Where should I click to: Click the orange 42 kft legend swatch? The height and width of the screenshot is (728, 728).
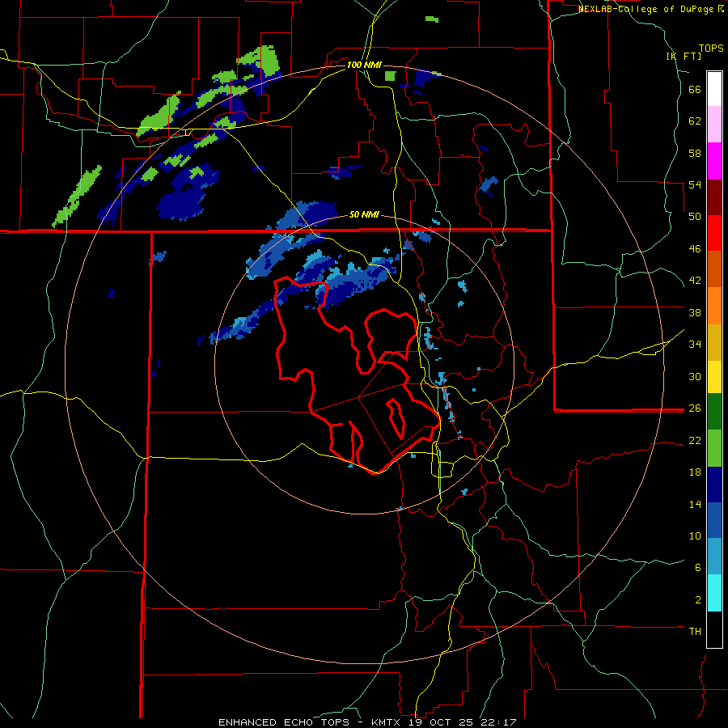click(x=714, y=305)
